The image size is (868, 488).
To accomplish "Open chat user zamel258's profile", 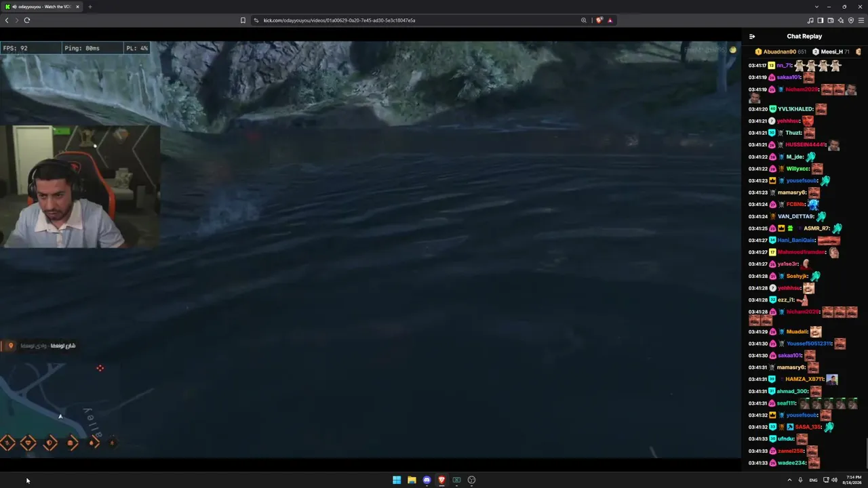I will click(790, 451).
